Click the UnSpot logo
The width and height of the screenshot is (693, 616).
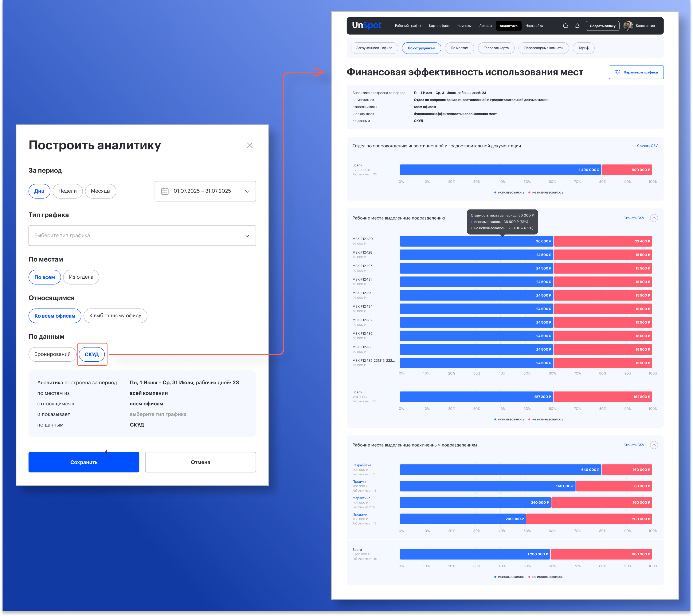[367, 25]
